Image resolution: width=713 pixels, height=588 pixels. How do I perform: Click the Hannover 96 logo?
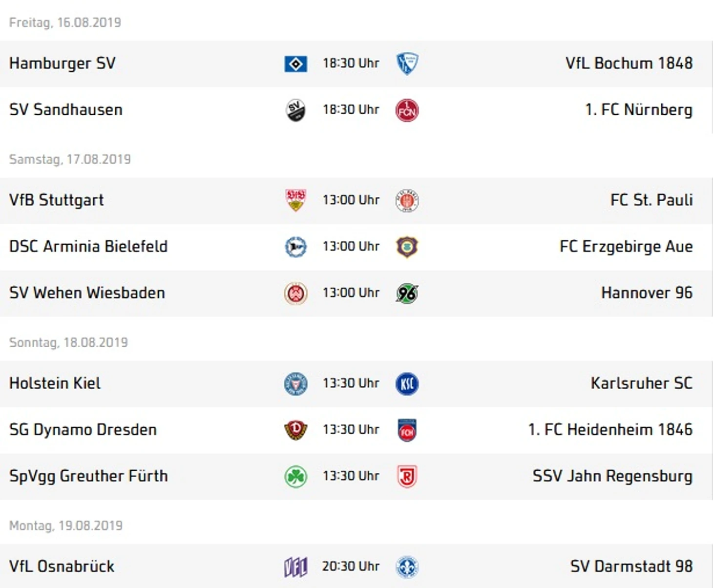[x=407, y=293]
